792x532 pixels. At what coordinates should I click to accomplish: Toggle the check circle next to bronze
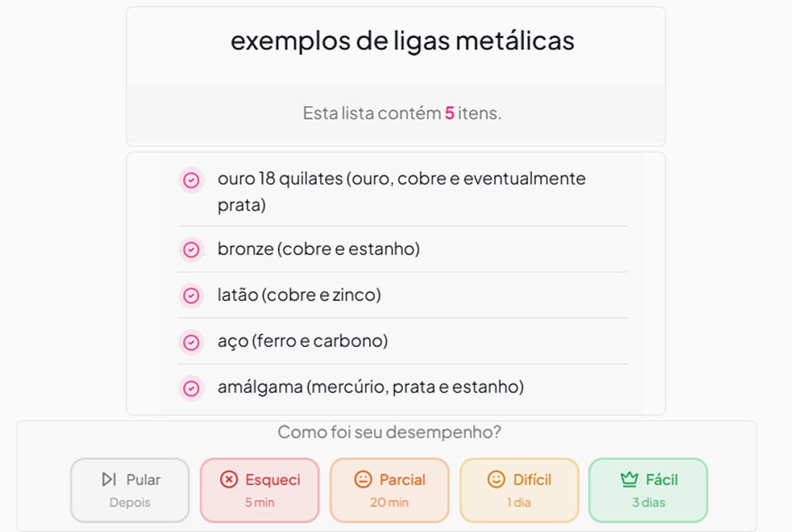(x=191, y=250)
